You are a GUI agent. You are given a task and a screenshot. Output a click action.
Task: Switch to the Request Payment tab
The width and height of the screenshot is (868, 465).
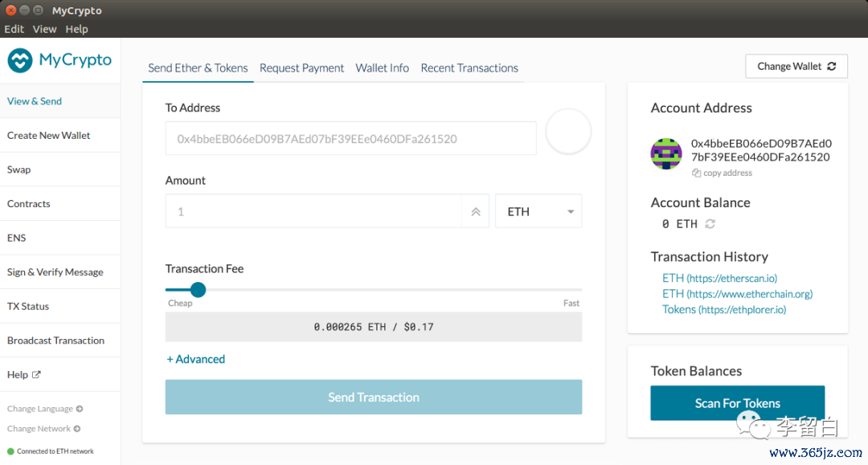point(301,68)
